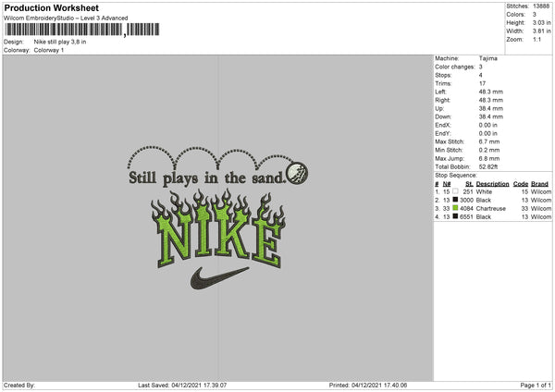Screen dimensions: 555x392
Task: Click the Stitches value 13888
Action: [x=541, y=6]
